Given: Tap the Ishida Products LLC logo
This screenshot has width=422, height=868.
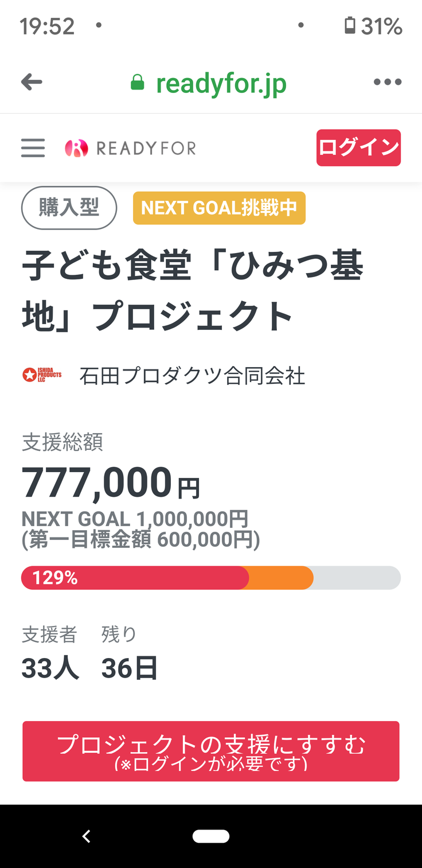Looking at the screenshot, I should tap(42, 376).
